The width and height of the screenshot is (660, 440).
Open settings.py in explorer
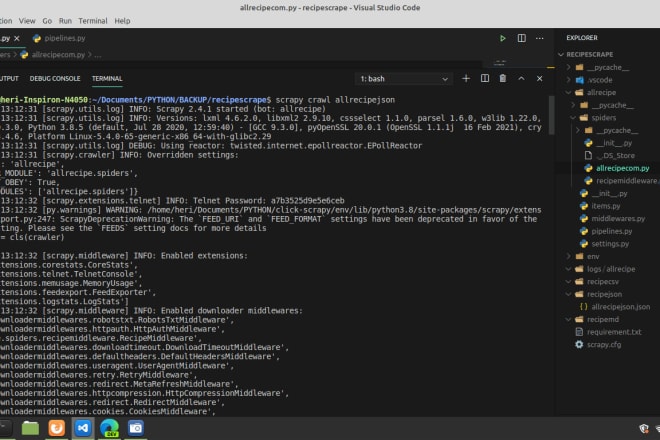610,244
